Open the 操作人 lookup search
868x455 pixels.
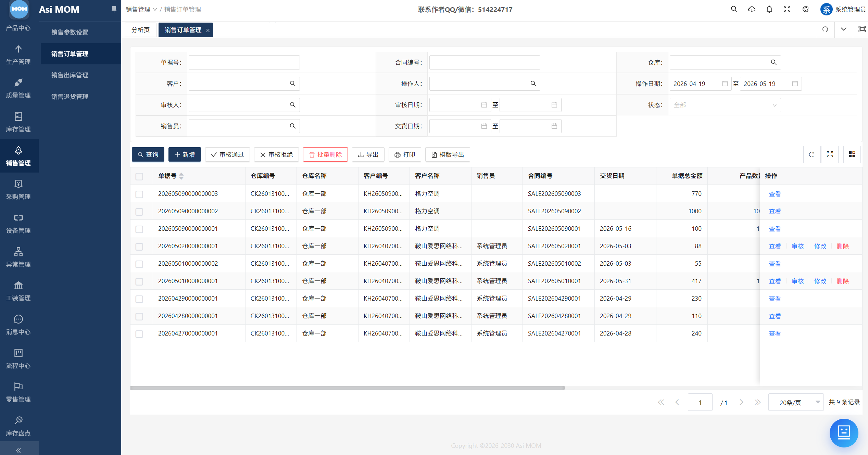click(x=533, y=84)
